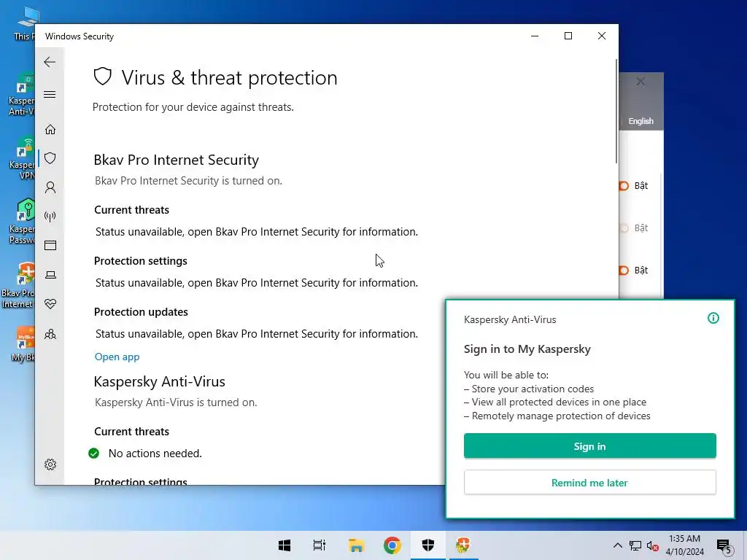The width and height of the screenshot is (747, 560).
Task: Select Bkav Pro taskbar icon
Action: click(462, 545)
